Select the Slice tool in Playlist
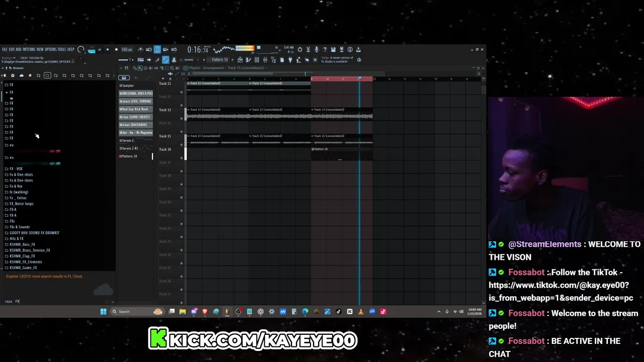Screen dimensions: 644x362 [162, 68]
